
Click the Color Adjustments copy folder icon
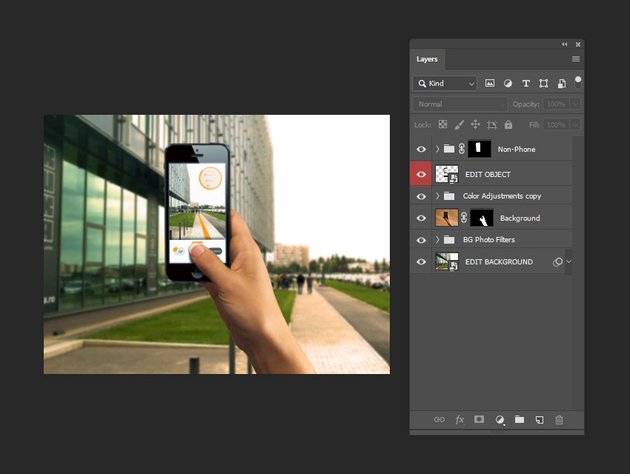click(449, 196)
